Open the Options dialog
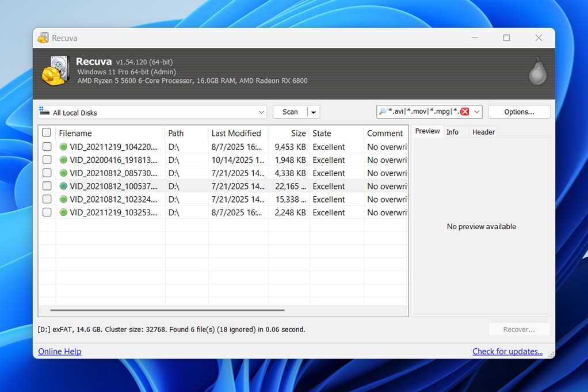The image size is (588, 392). tap(518, 111)
